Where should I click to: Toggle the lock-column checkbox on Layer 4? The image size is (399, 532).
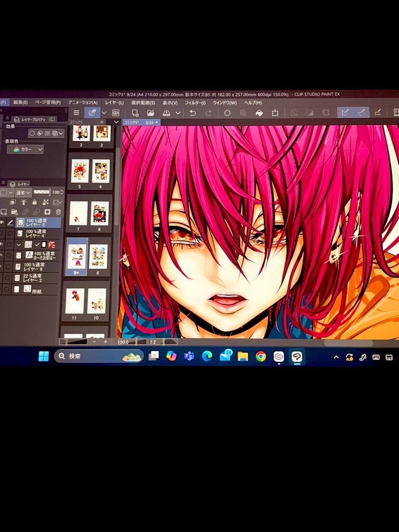pyautogui.click(x=10, y=233)
